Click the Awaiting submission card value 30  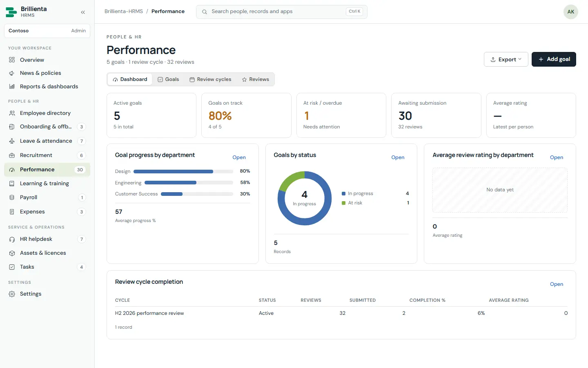tap(405, 116)
